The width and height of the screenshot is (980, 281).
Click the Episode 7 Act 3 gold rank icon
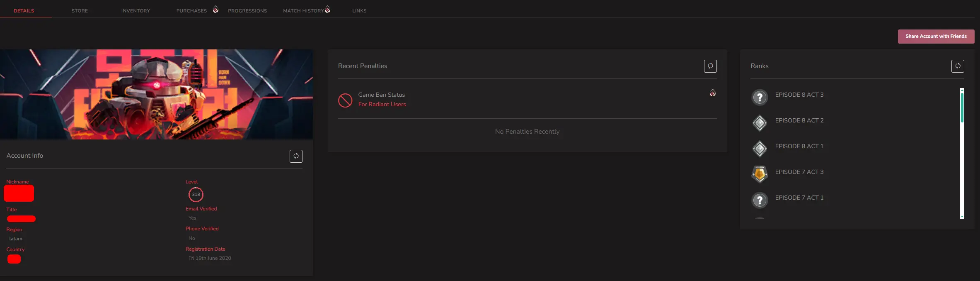point(760,174)
